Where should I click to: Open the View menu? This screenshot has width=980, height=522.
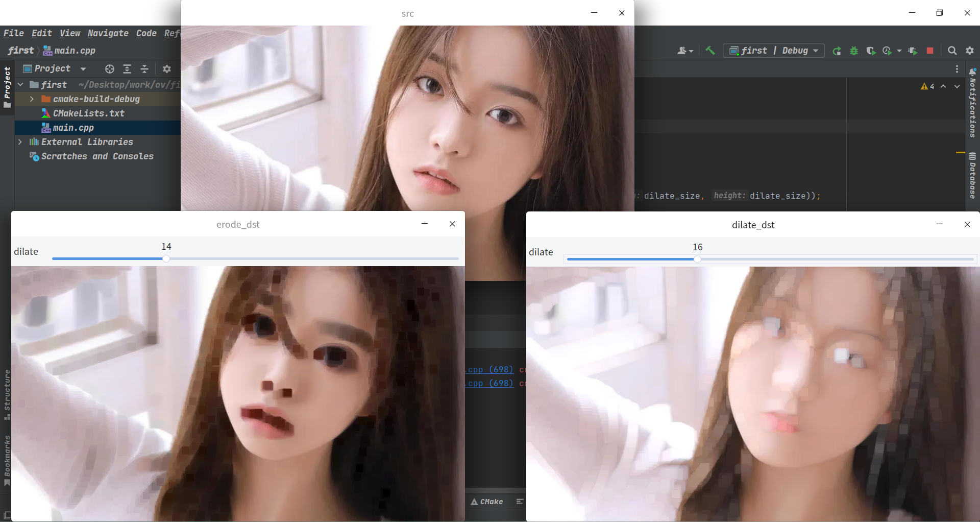(x=70, y=33)
